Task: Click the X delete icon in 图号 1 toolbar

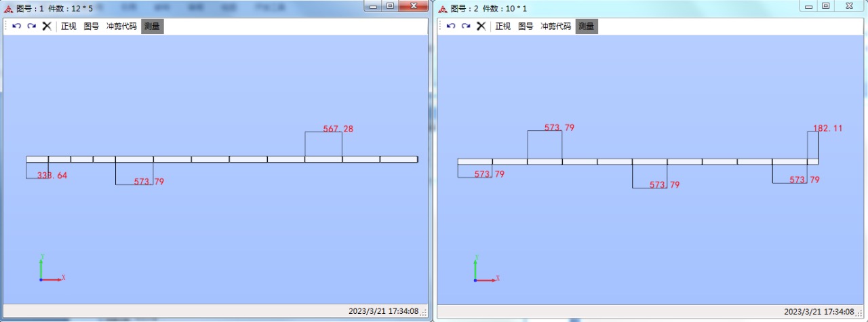Action: 47,26
